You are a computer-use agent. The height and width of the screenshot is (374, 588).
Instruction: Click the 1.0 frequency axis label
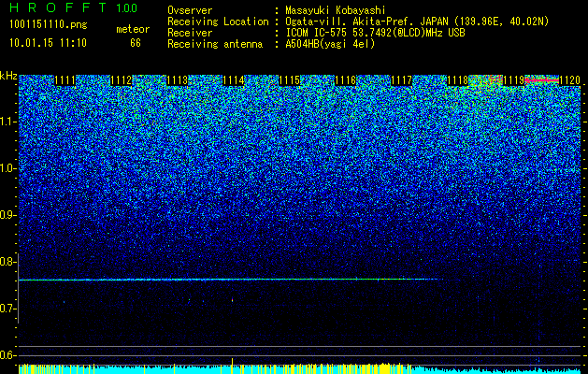pos(7,168)
